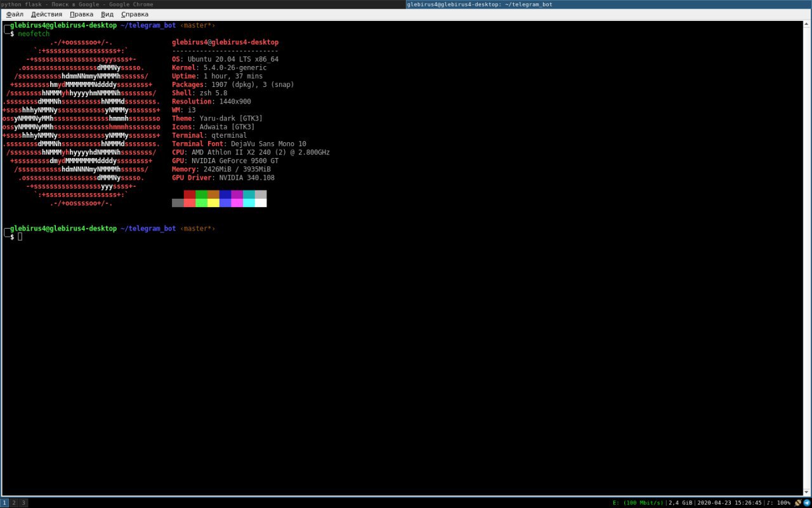Click the Icons: Adwaita line

tap(213, 127)
